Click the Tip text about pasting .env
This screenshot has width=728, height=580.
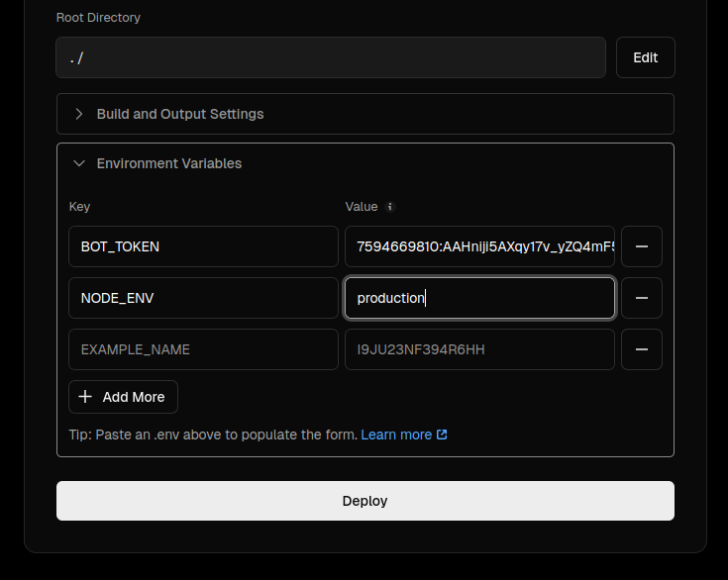tap(213, 435)
